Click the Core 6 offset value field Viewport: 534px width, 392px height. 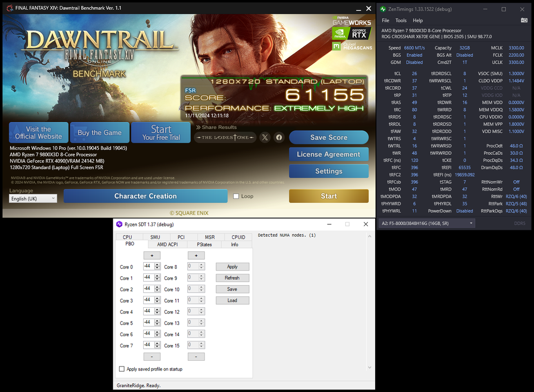(x=149, y=334)
